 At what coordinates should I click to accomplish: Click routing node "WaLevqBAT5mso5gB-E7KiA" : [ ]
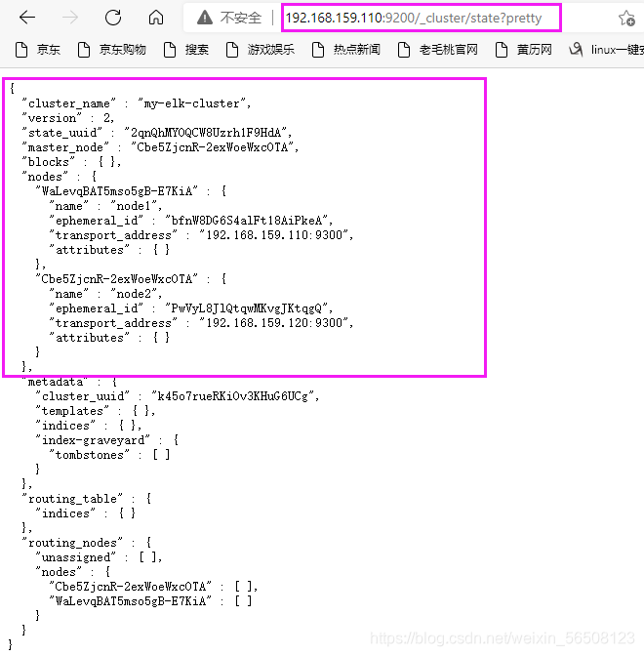pyautogui.click(x=150, y=601)
